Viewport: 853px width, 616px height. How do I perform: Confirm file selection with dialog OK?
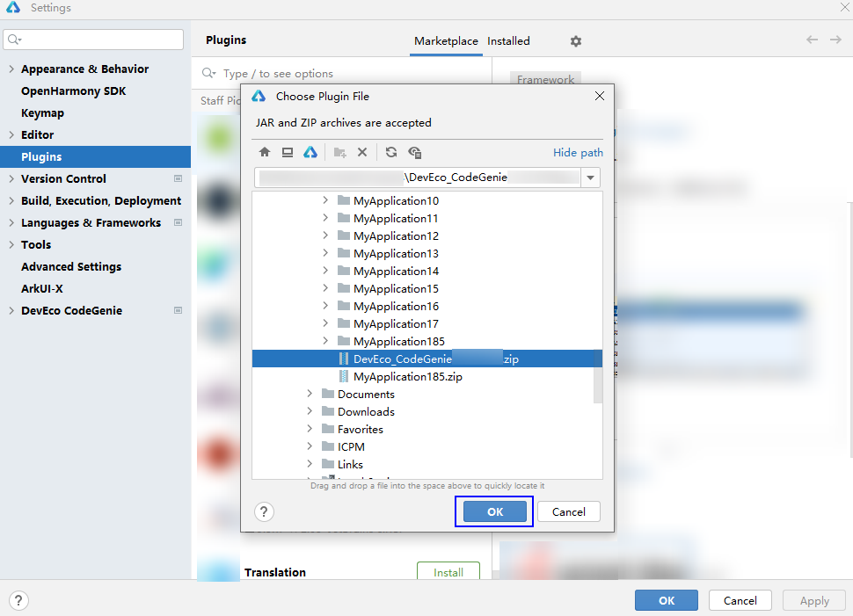click(494, 511)
